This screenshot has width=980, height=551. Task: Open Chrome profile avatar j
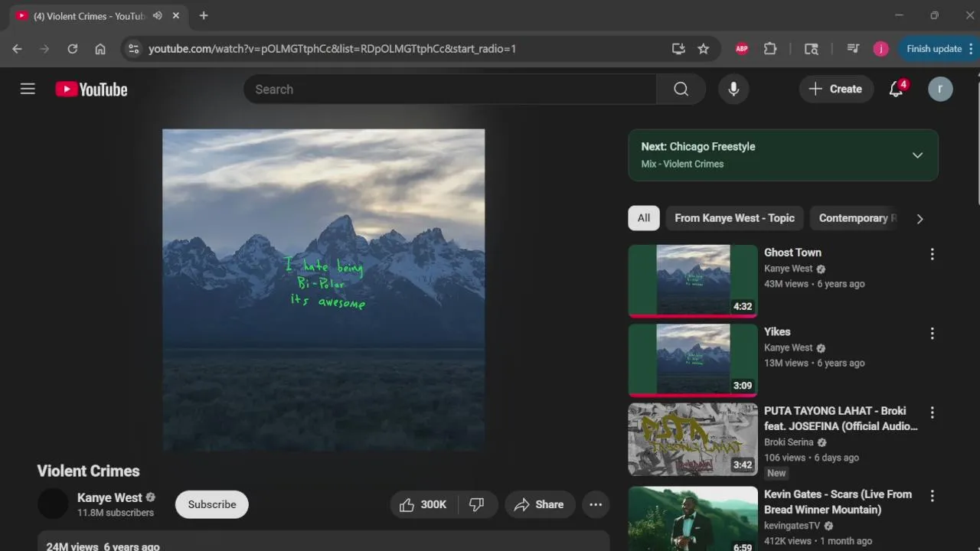pyautogui.click(x=880, y=48)
